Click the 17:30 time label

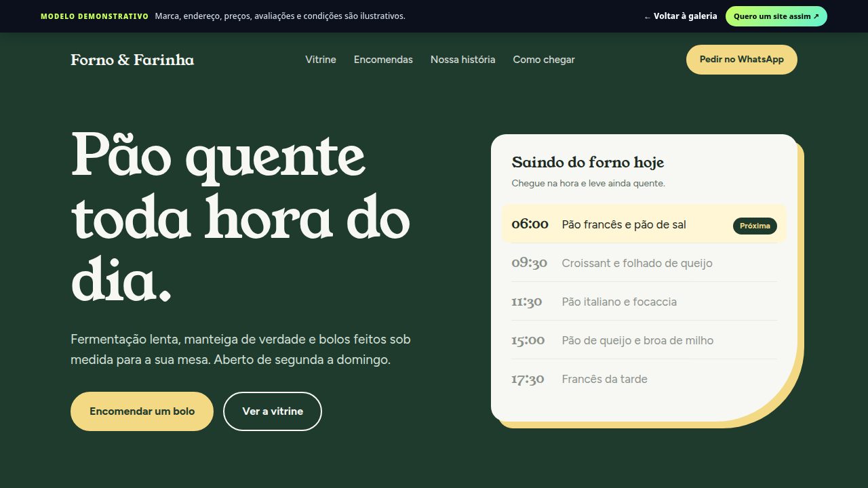point(528,379)
